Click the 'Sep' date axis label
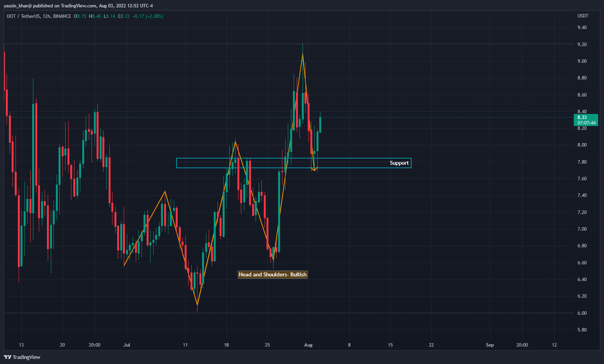The image size is (604, 364). [x=490, y=345]
